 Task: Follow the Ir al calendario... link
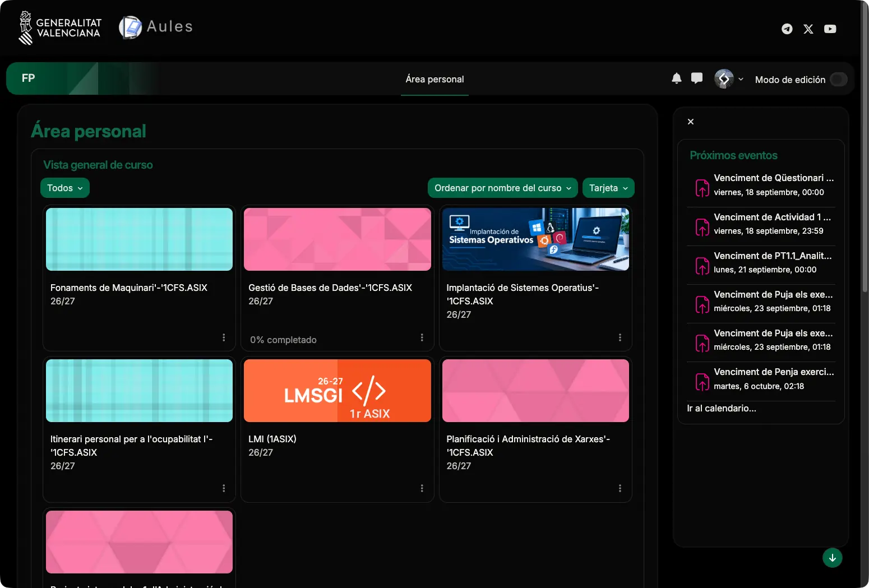tap(722, 408)
